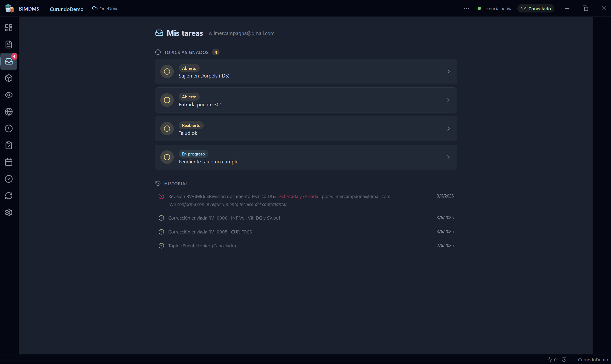
Task: Click the sync refresh icon in sidebar
Action: tap(9, 196)
